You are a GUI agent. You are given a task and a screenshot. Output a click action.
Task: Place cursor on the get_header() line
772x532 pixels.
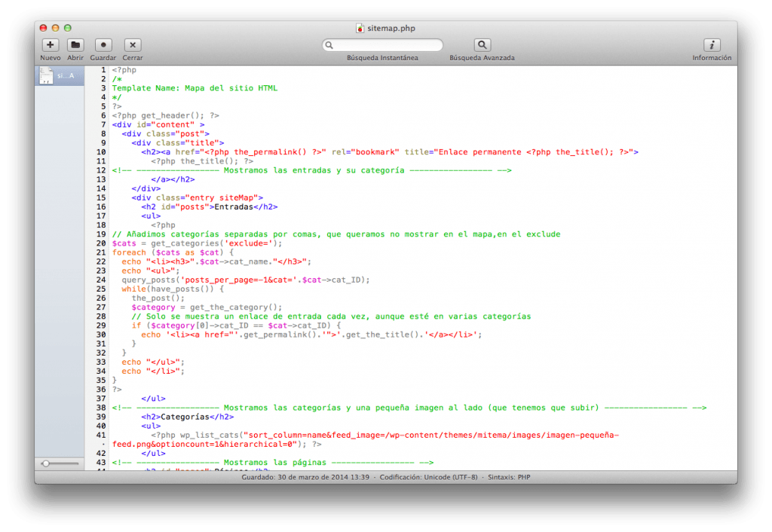click(x=165, y=115)
